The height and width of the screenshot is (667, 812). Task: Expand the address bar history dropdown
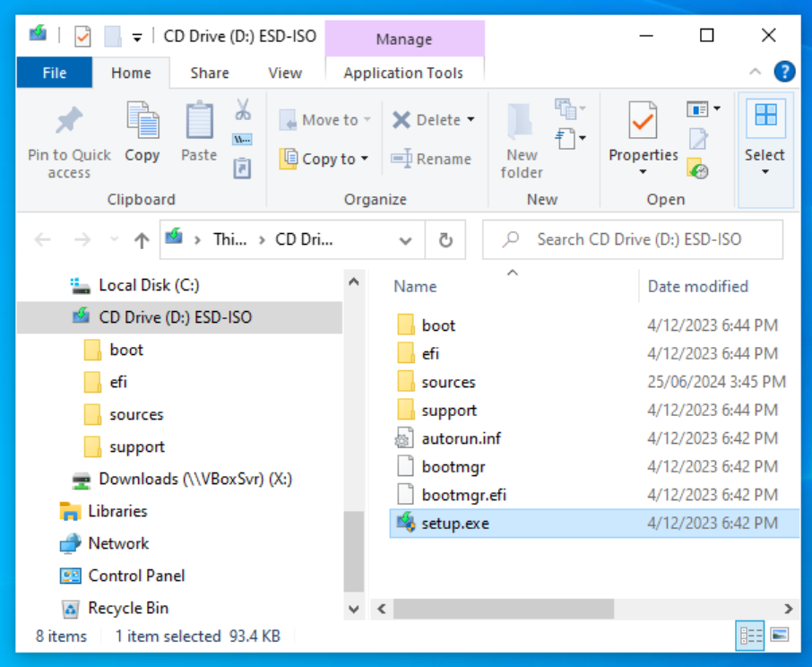pos(405,240)
